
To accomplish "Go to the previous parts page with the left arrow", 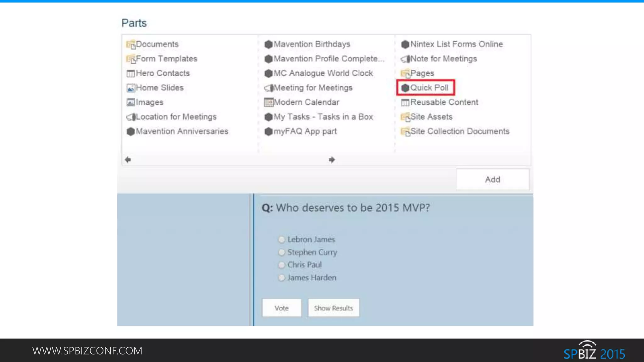I will [x=128, y=160].
